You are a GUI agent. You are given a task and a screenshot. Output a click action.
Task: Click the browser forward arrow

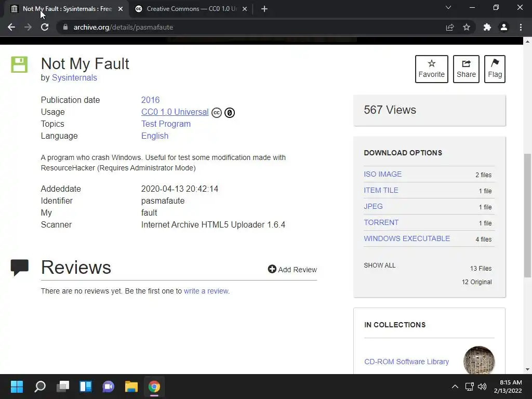(28, 27)
